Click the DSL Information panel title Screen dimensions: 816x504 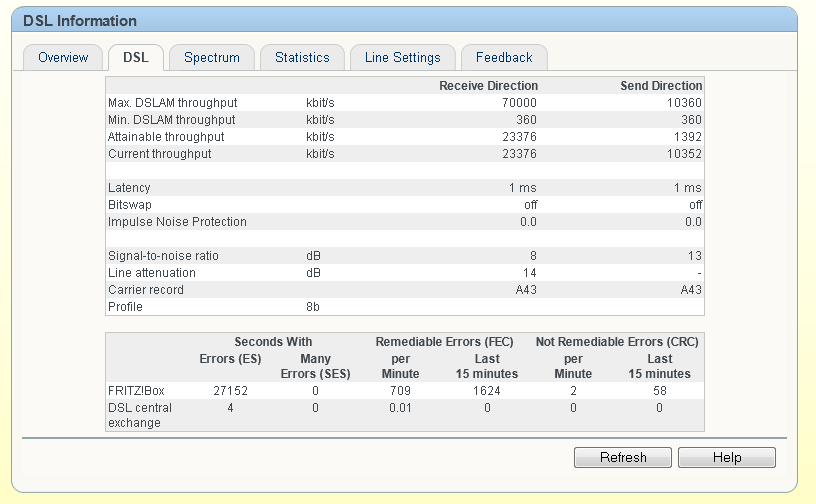click(80, 21)
